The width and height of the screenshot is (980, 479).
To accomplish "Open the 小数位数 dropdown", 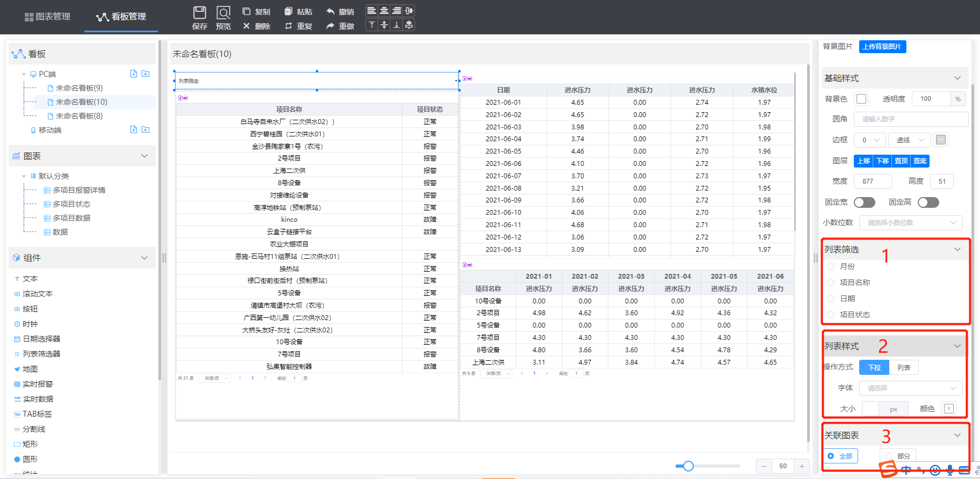I will click(911, 223).
